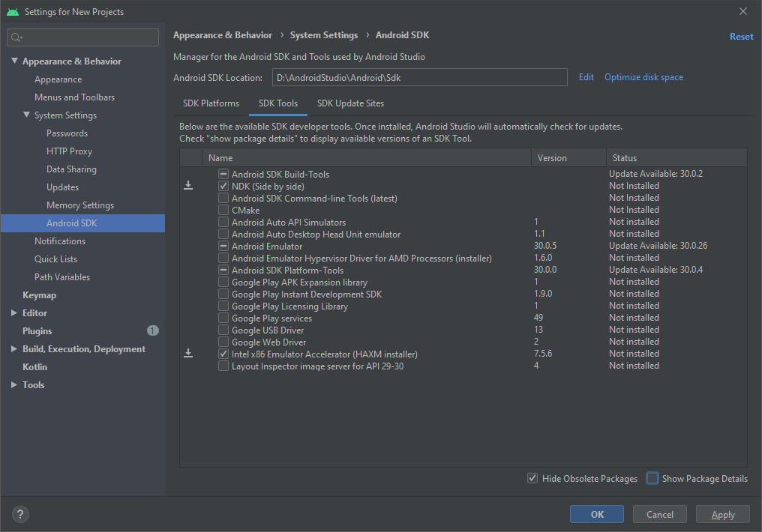This screenshot has width=762, height=532.
Task: Click the search magnifier icon in settings
Action: point(17,37)
